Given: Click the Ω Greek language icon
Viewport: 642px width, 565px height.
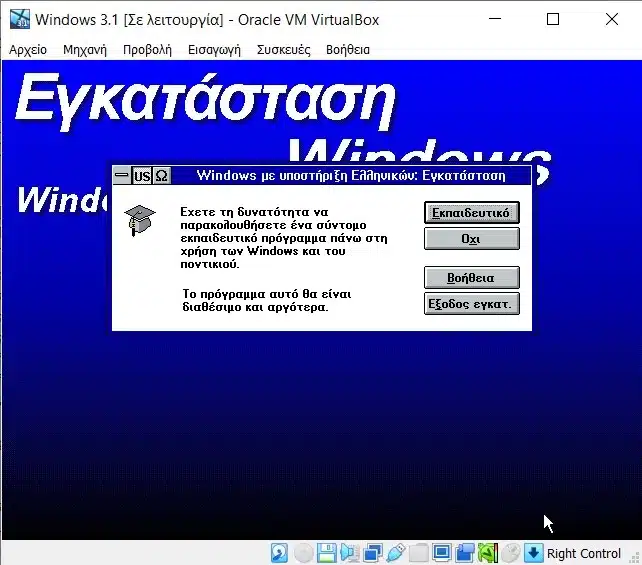Looking at the screenshot, I should (x=162, y=176).
